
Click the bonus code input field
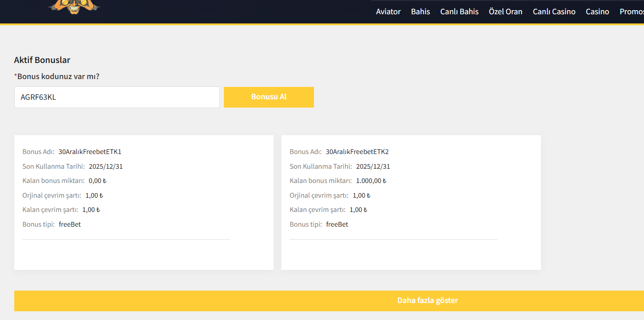(117, 97)
